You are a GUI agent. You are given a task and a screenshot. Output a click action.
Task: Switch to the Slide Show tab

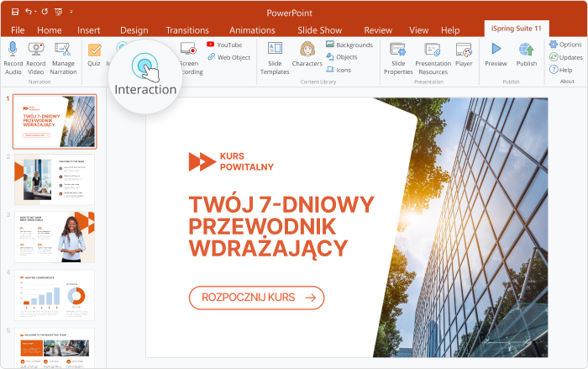coord(319,30)
